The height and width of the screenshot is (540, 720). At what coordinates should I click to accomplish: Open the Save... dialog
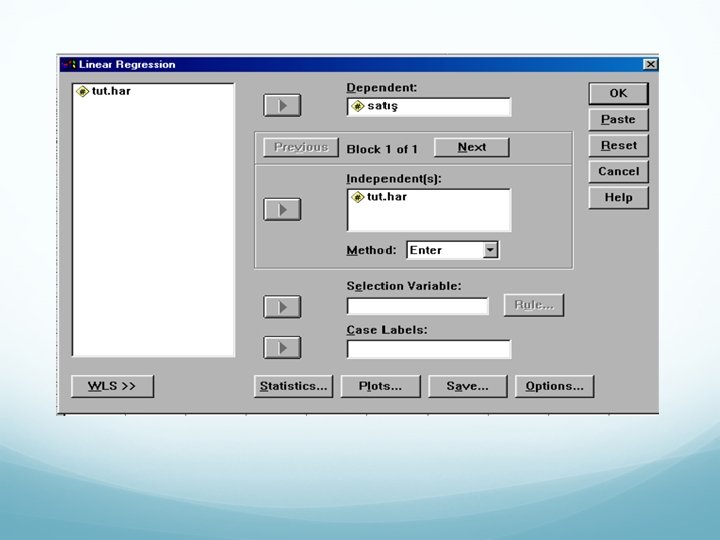click(467, 386)
